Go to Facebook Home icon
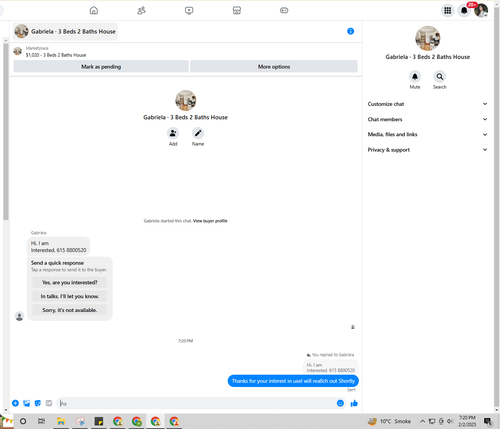The height and width of the screenshot is (429, 500). pos(94,11)
